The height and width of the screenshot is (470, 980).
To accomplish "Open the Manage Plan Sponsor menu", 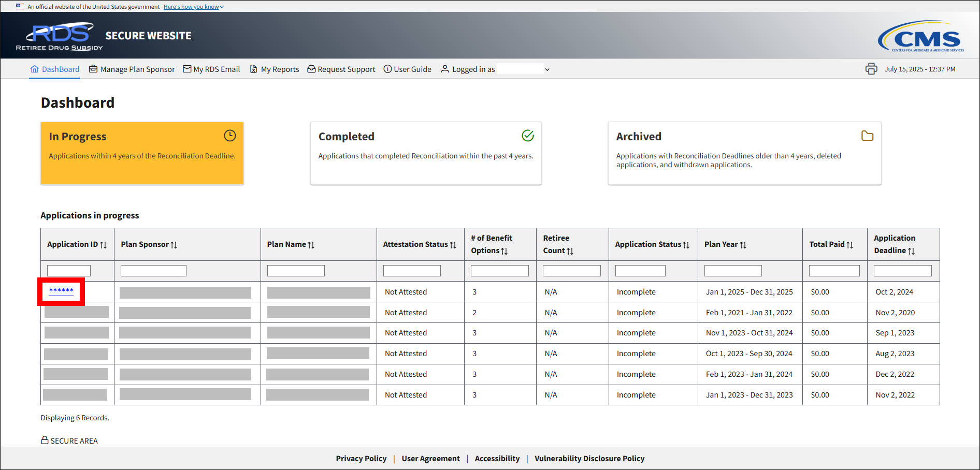I will tap(132, 69).
